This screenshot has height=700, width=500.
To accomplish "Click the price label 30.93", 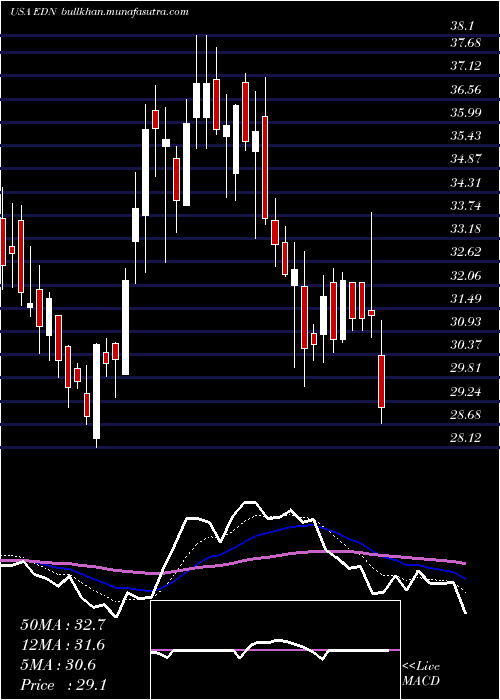I will (x=466, y=321).
